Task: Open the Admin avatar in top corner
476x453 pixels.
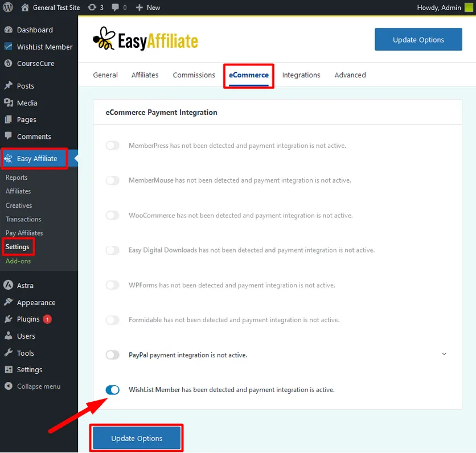Action: tap(469, 7)
